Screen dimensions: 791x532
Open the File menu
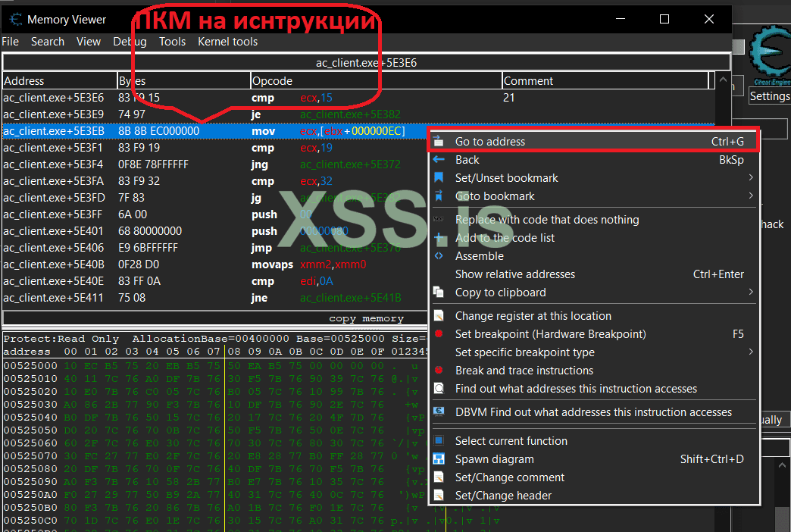(10, 42)
